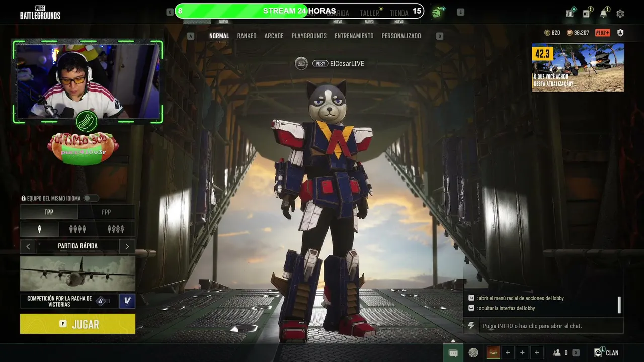This screenshot has width=644, height=362.
Task: Click the X key icon beside friends count
Action: pos(576,353)
